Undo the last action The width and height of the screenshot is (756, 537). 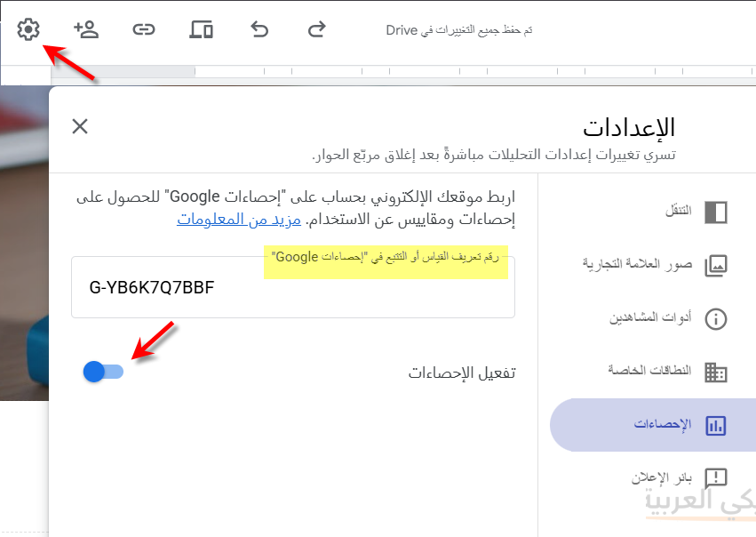(x=259, y=30)
